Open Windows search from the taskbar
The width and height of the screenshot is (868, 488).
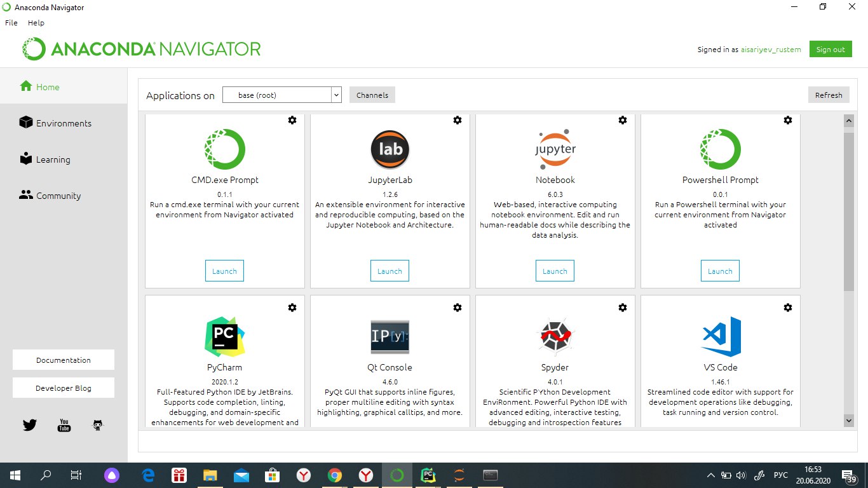(46, 475)
